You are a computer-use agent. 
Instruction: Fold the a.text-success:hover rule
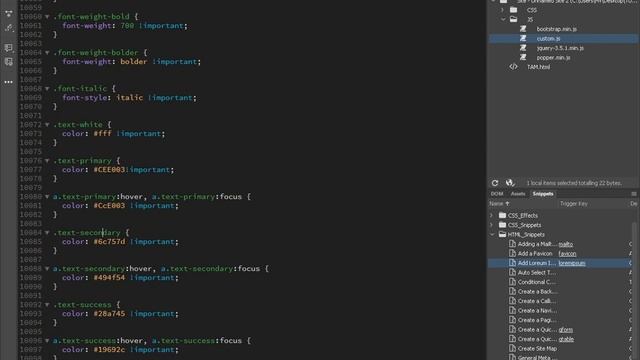tap(47, 340)
